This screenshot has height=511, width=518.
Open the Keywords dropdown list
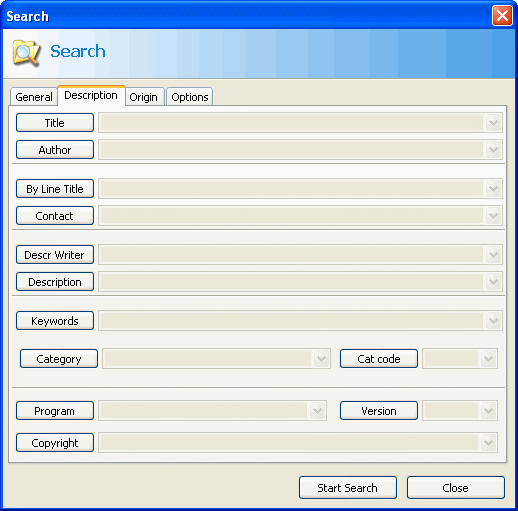click(x=493, y=321)
